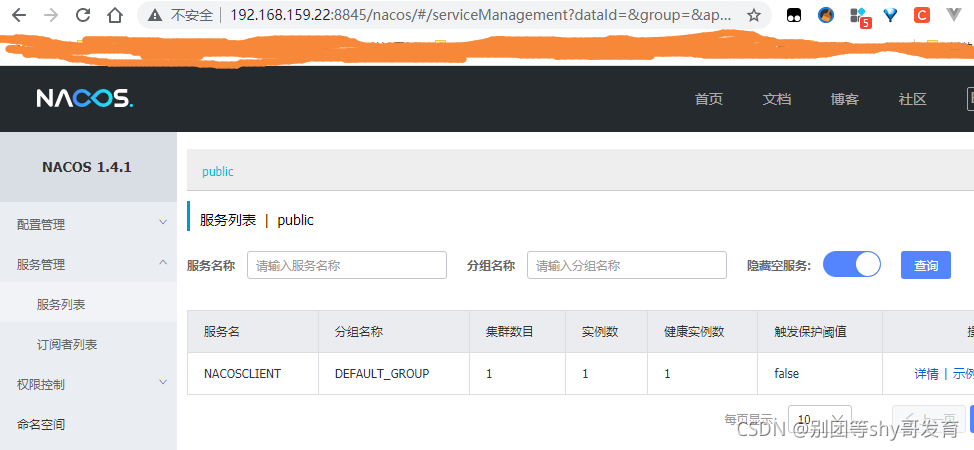Click the 查询 search button
Screen dimensions: 974x450
click(x=926, y=265)
